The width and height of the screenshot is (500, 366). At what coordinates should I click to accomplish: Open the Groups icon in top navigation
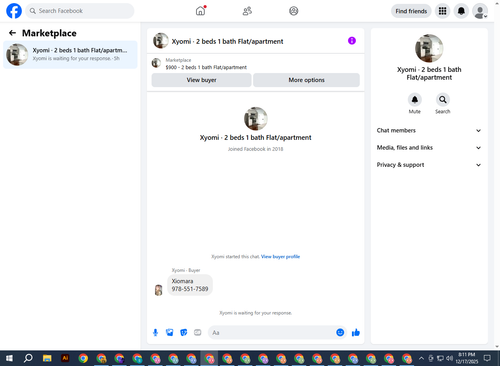coord(294,11)
